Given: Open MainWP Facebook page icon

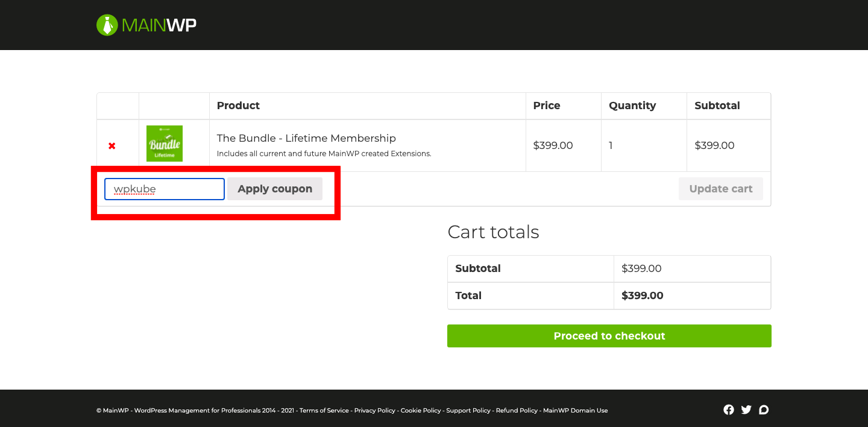Looking at the screenshot, I should pos(729,410).
